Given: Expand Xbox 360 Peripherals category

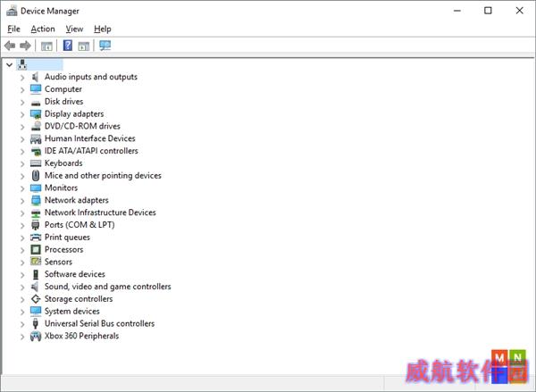Looking at the screenshot, I should [x=22, y=337].
